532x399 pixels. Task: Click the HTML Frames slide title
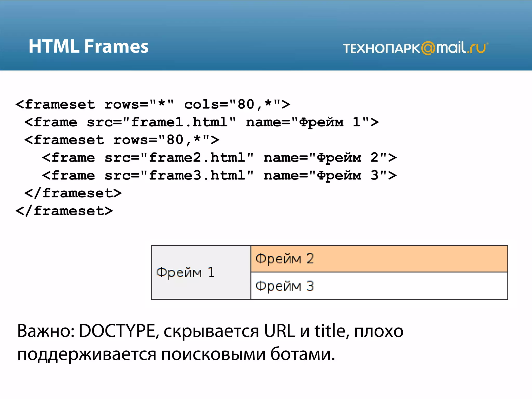click(89, 46)
